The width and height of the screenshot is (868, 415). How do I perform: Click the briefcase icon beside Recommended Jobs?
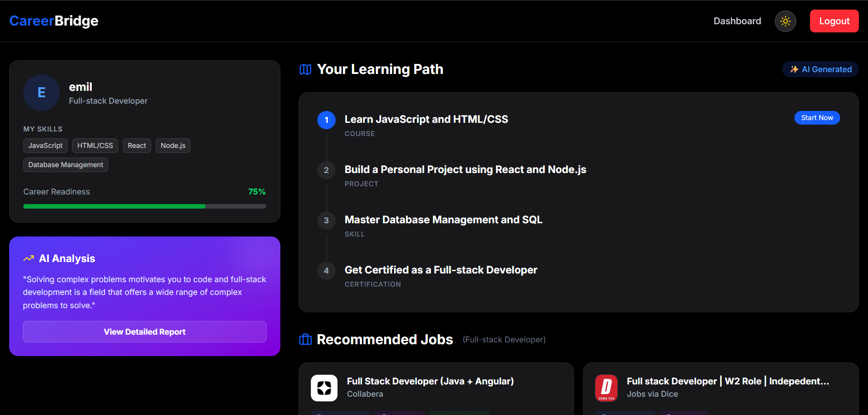[305, 340]
